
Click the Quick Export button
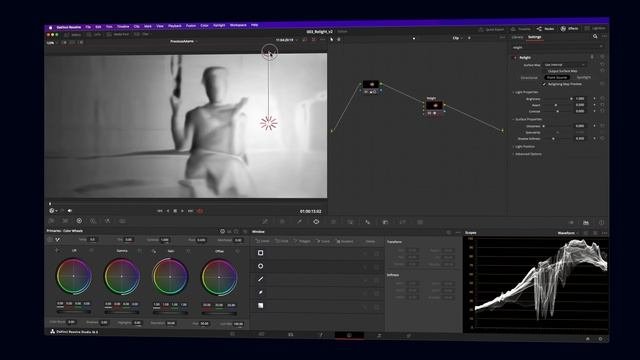coord(491,29)
